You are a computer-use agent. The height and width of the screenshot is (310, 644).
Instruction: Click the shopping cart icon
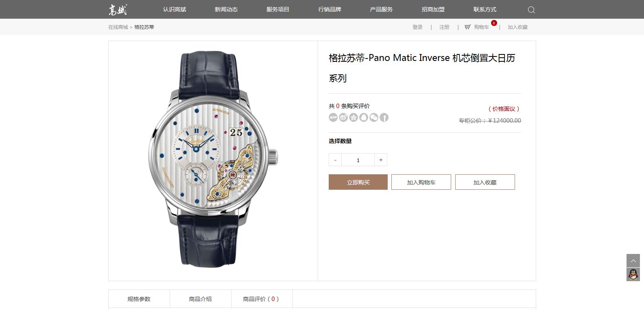click(x=467, y=27)
